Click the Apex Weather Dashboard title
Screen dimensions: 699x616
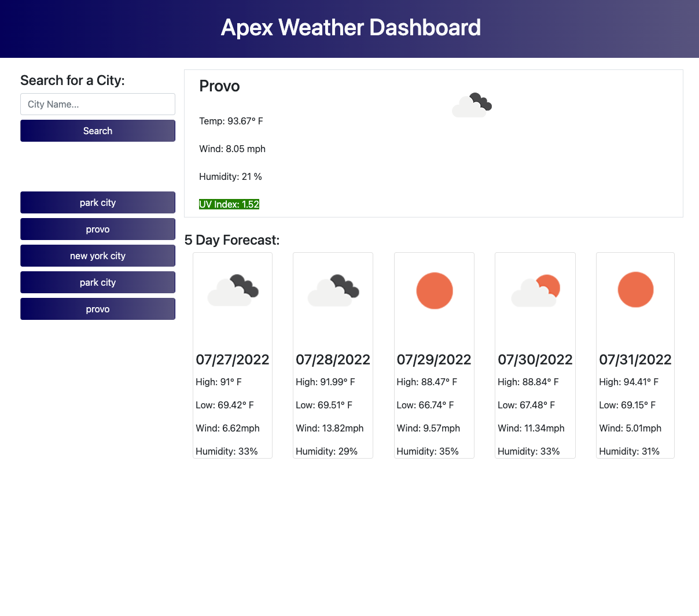point(349,27)
